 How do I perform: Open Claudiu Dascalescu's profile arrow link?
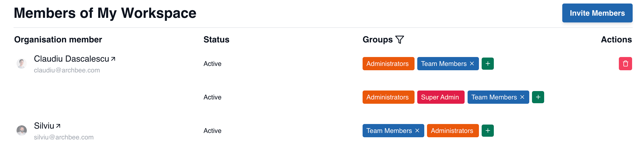tap(113, 59)
